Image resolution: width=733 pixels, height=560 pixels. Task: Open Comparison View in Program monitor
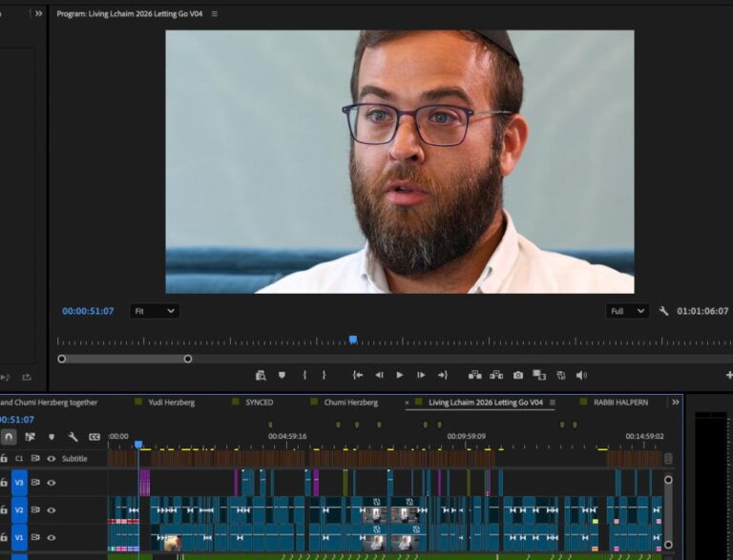click(539, 375)
